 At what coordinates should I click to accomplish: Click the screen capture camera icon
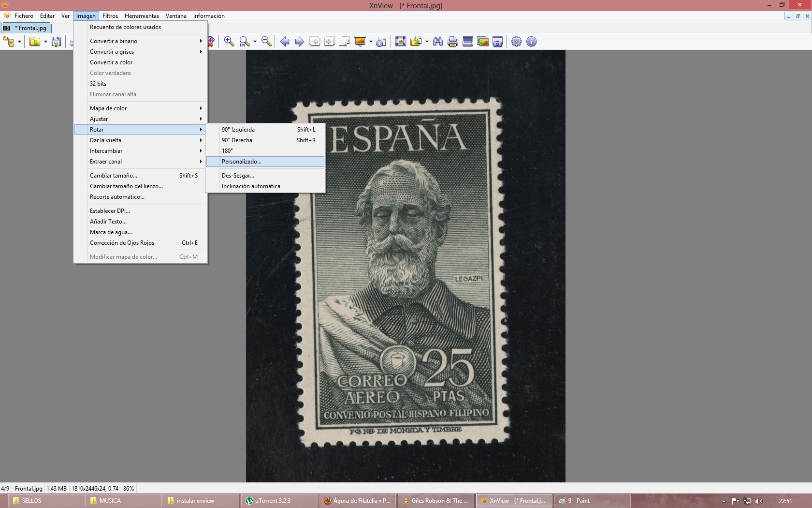click(497, 42)
